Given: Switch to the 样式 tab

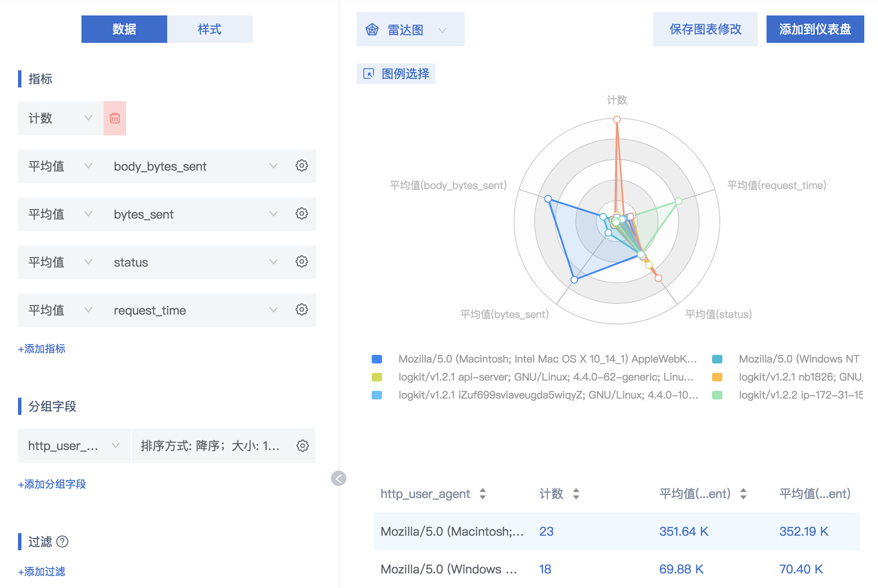Looking at the screenshot, I should (x=210, y=29).
